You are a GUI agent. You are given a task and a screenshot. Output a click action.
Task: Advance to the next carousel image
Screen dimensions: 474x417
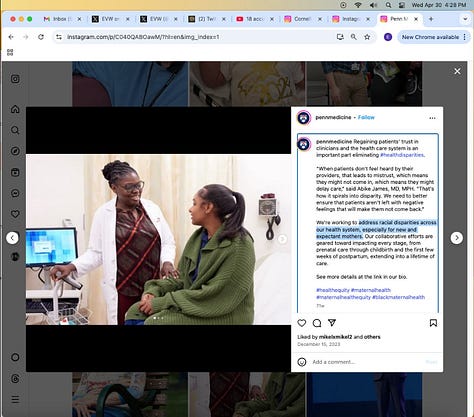282,239
